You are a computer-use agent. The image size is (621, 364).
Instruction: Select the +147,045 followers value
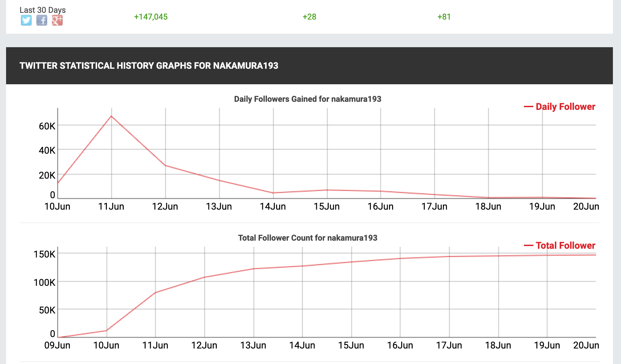click(151, 17)
